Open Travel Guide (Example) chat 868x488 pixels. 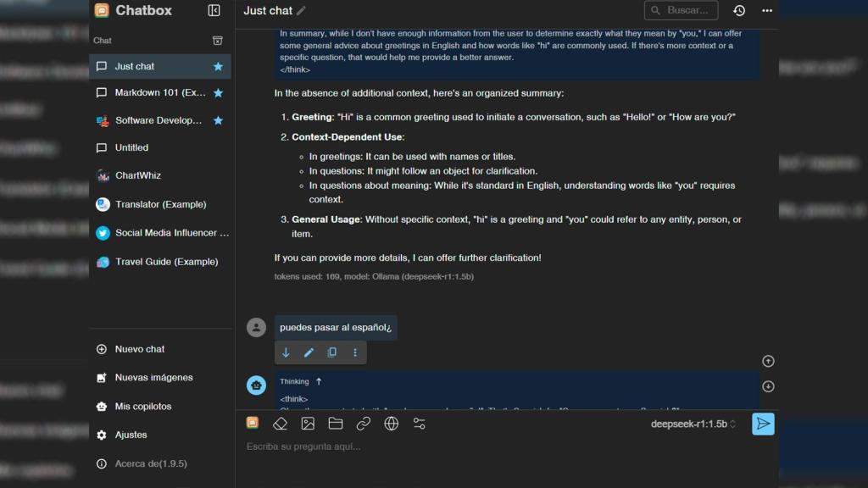[160, 262]
